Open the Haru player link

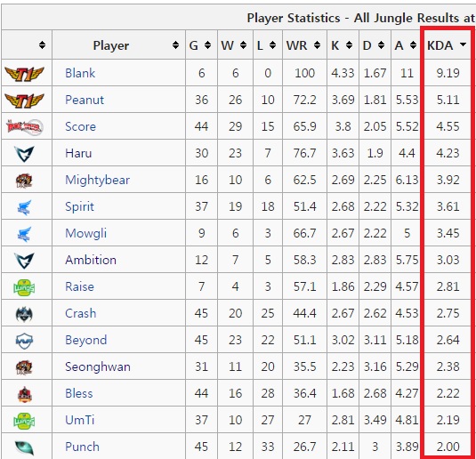78,153
